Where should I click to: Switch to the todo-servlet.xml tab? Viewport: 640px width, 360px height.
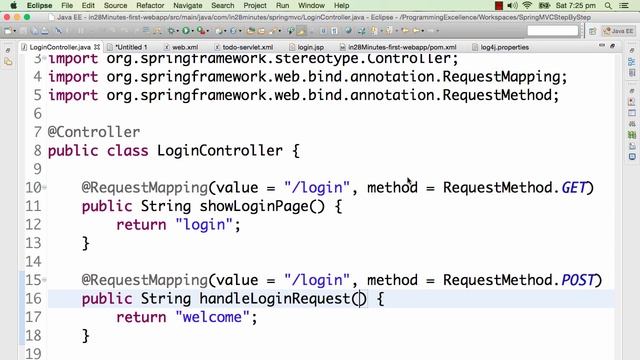click(244, 47)
